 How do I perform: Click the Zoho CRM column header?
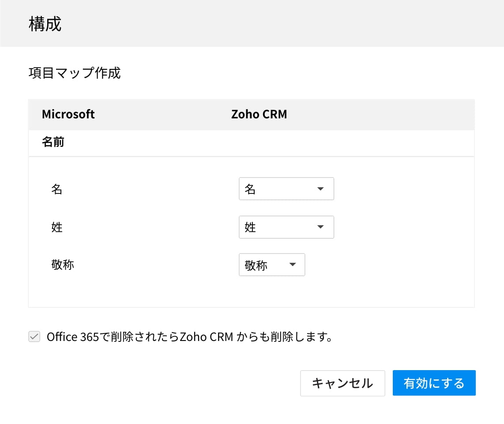259,114
